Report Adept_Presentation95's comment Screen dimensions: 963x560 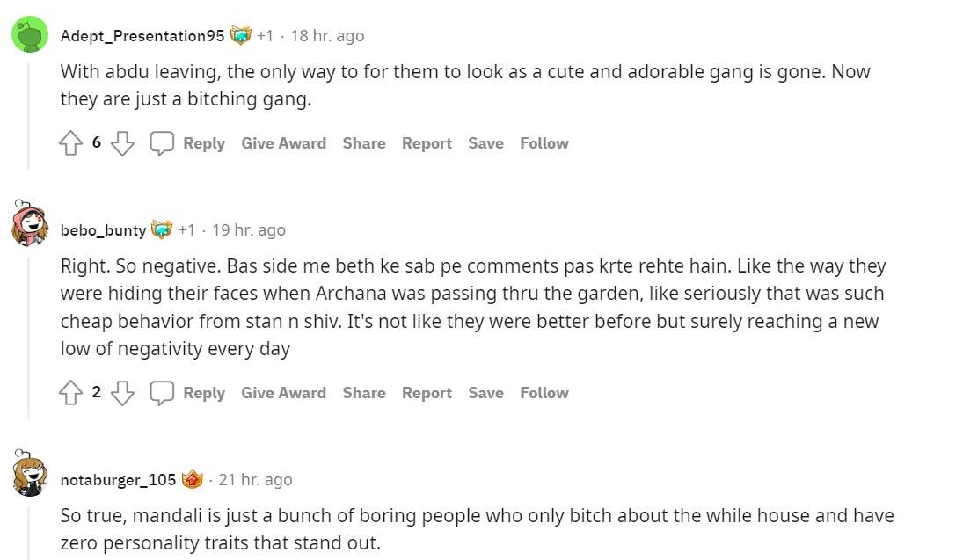pyautogui.click(x=427, y=142)
